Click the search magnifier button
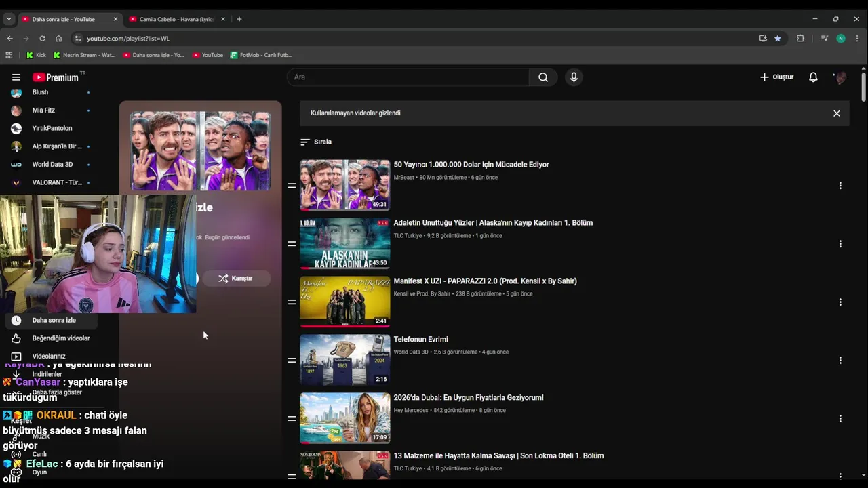 coord(543,77)
